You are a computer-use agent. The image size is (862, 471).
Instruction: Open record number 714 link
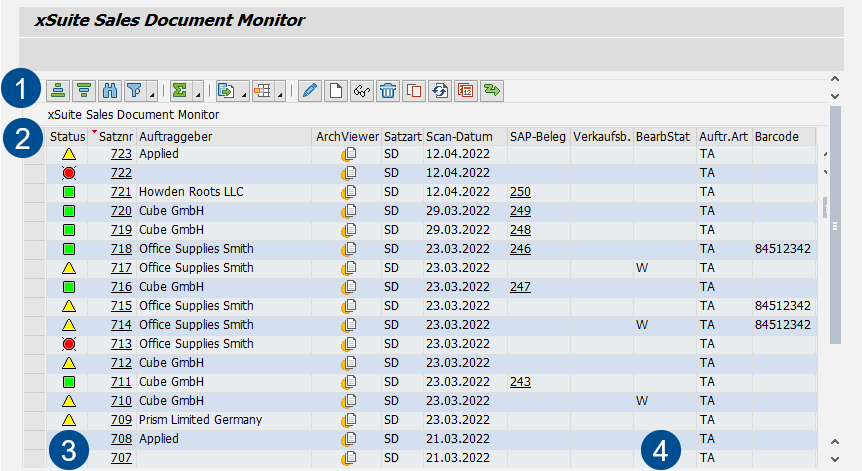[121, 325]
